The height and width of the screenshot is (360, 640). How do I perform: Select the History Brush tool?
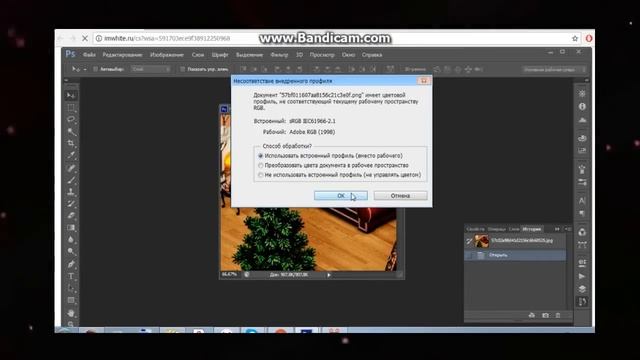71,203
